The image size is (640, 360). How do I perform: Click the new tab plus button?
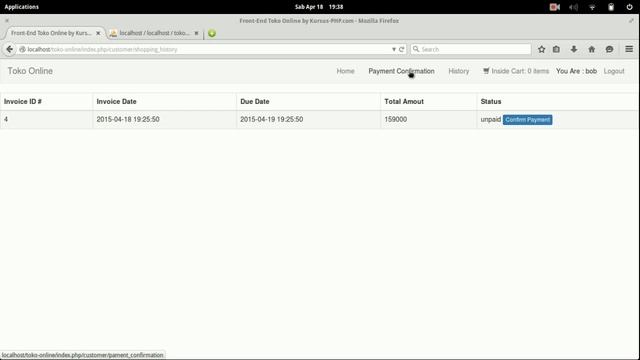tap(212, 33)
